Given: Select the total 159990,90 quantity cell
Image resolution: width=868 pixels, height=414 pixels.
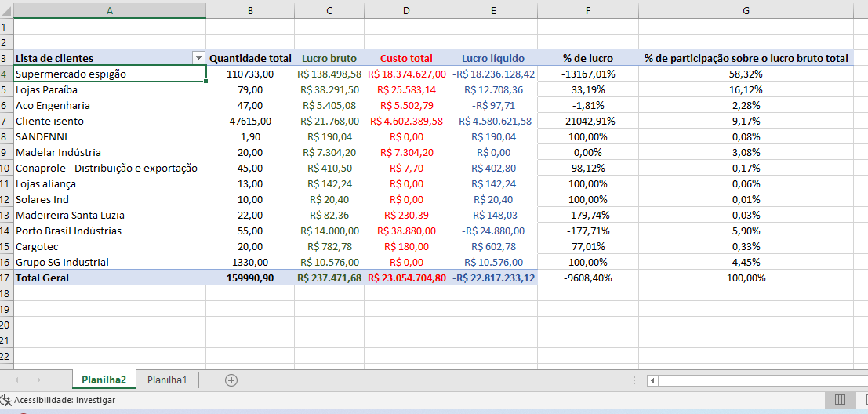Looking at the screenshot, I should 250,278.
